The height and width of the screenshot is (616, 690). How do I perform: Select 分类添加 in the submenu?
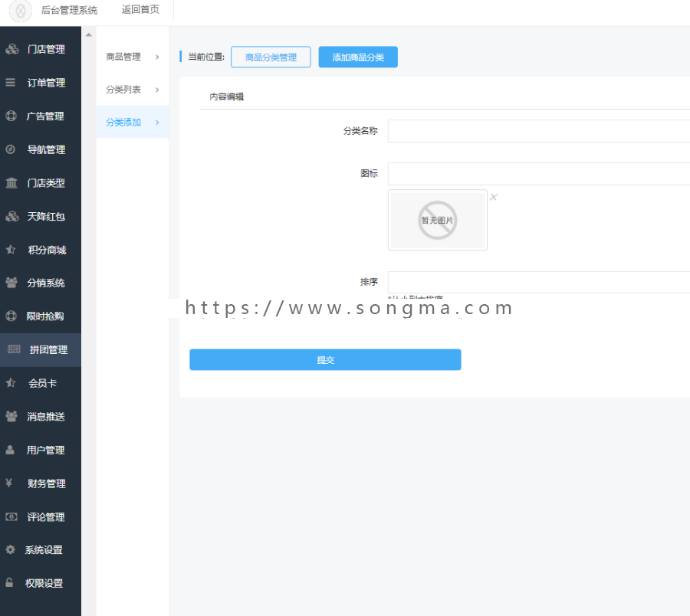coord(123,123)
